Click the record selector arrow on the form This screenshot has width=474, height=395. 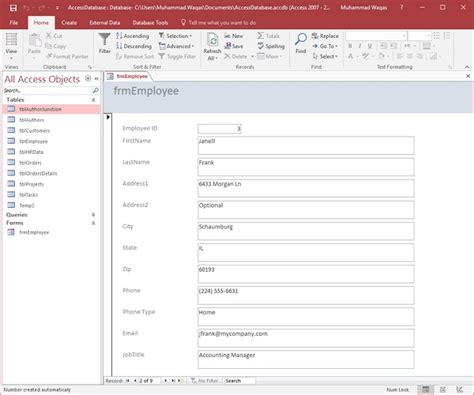[108, 117]
